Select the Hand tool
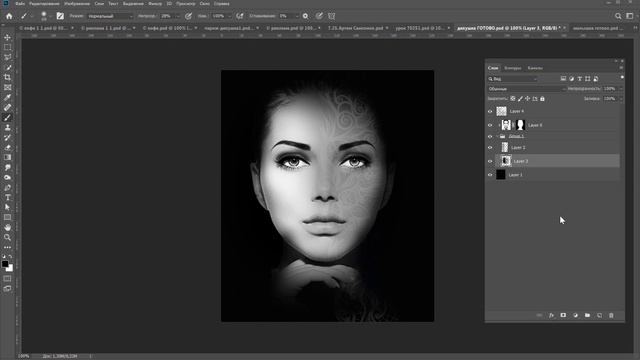The image size is (640, 360). tap(7, 227)
